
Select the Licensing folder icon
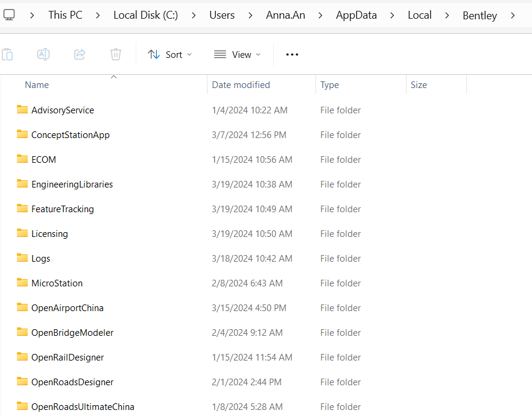click(x=22, y=233)
